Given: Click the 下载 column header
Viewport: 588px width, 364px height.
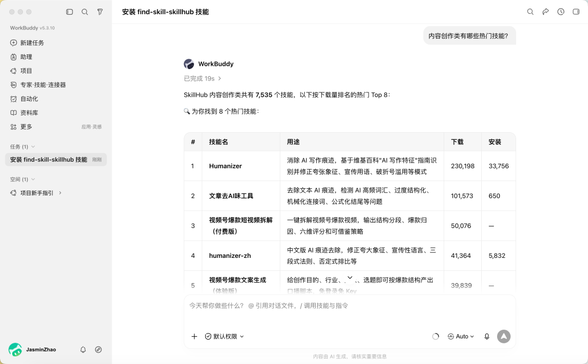Looking at the screenshot, I should click(457, 141).
